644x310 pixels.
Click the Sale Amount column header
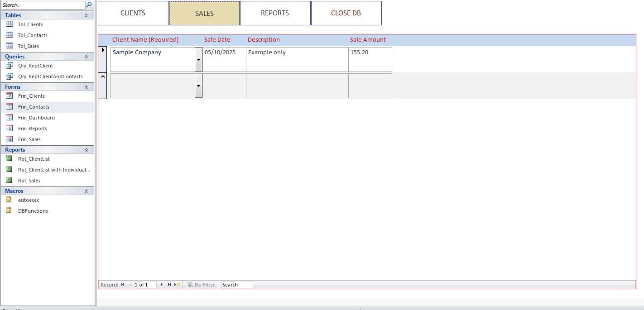[368, 40]
